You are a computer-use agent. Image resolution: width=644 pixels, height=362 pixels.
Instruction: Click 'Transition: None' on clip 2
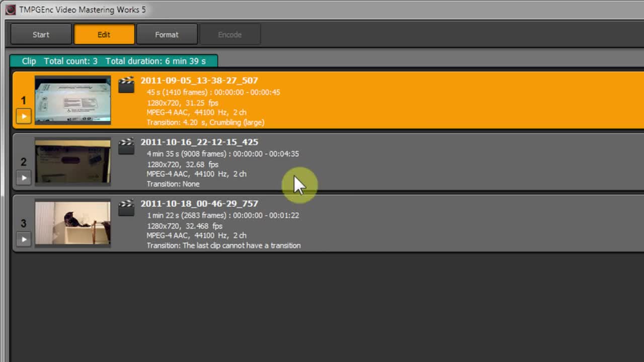click(x=173, y=184)
